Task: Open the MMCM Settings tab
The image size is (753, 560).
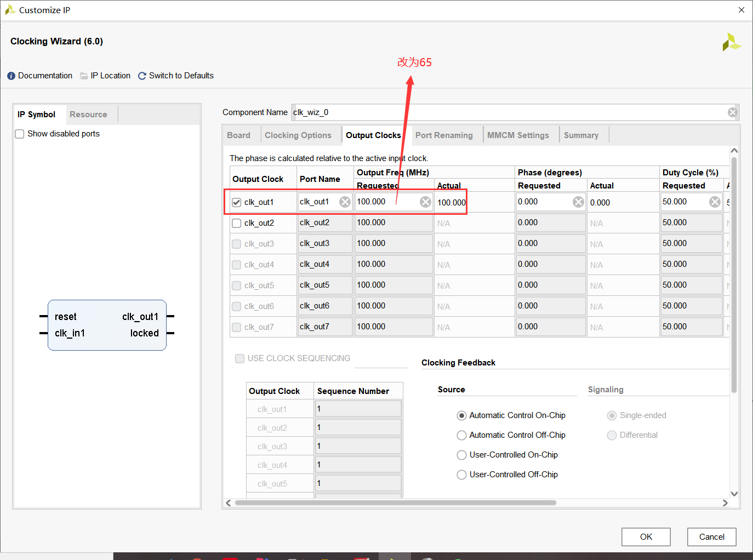Action: pos(518,135)
